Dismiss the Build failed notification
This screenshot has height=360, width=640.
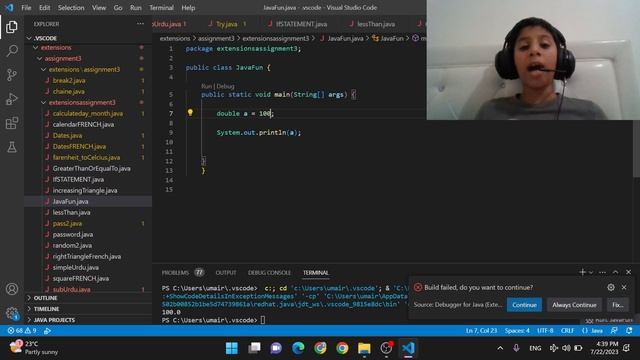tap(624, 287)
